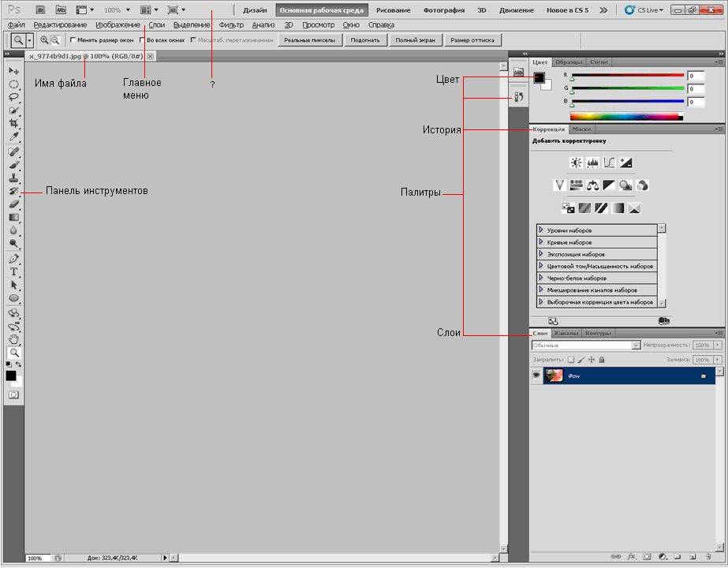Select the Type tool

pos(14,271)
